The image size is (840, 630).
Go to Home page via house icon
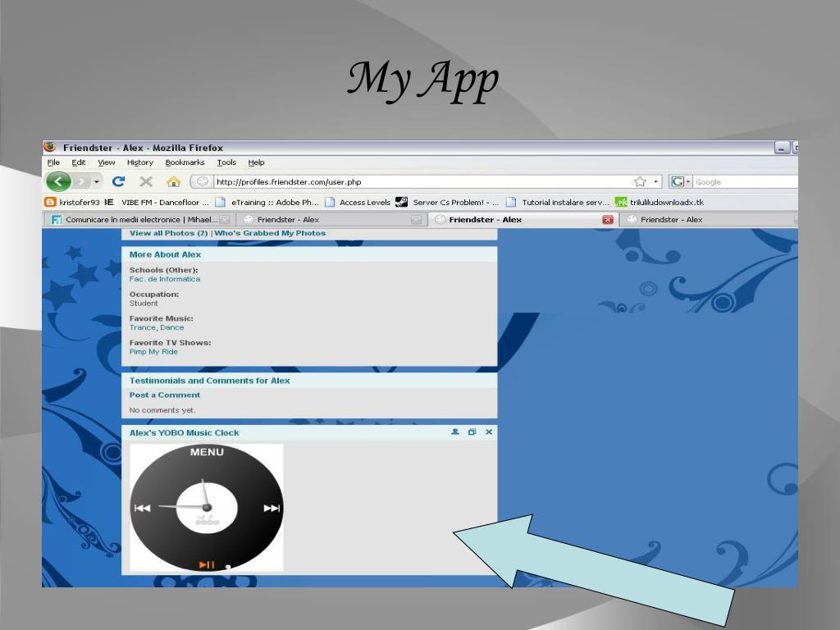173,181
